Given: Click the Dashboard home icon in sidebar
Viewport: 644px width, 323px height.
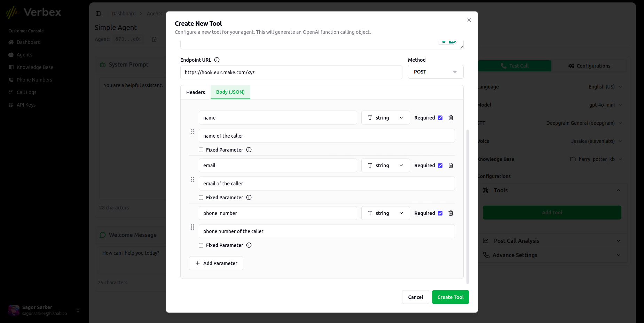Looking at the screenshot, I should point(11,42).
